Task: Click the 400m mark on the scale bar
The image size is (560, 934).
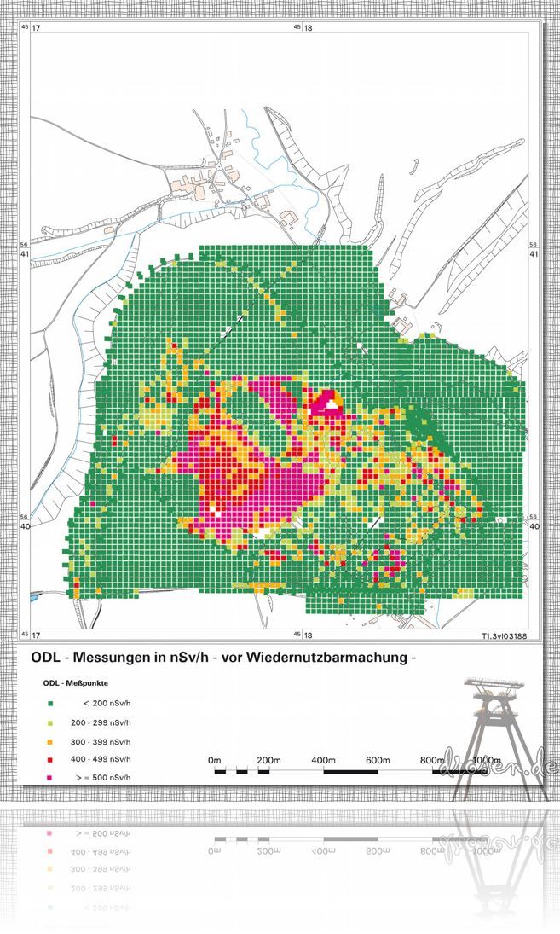Action: (x=323, y=759)
